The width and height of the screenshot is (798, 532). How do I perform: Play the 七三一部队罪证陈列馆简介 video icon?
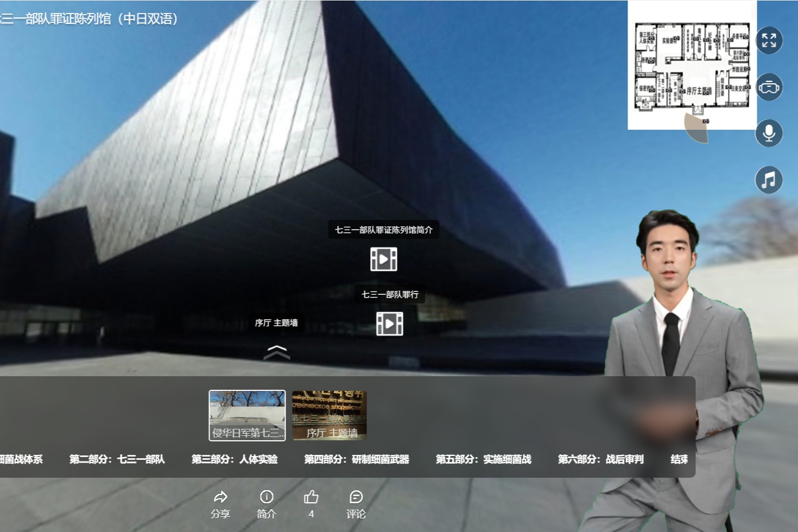pos(384,259)
